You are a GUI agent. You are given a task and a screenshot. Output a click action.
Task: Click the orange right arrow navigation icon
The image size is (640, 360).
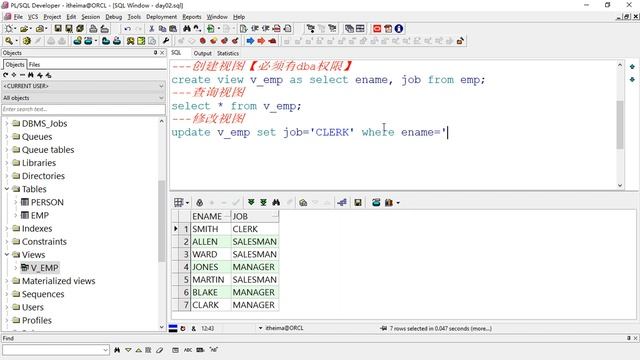click(261, 41)
